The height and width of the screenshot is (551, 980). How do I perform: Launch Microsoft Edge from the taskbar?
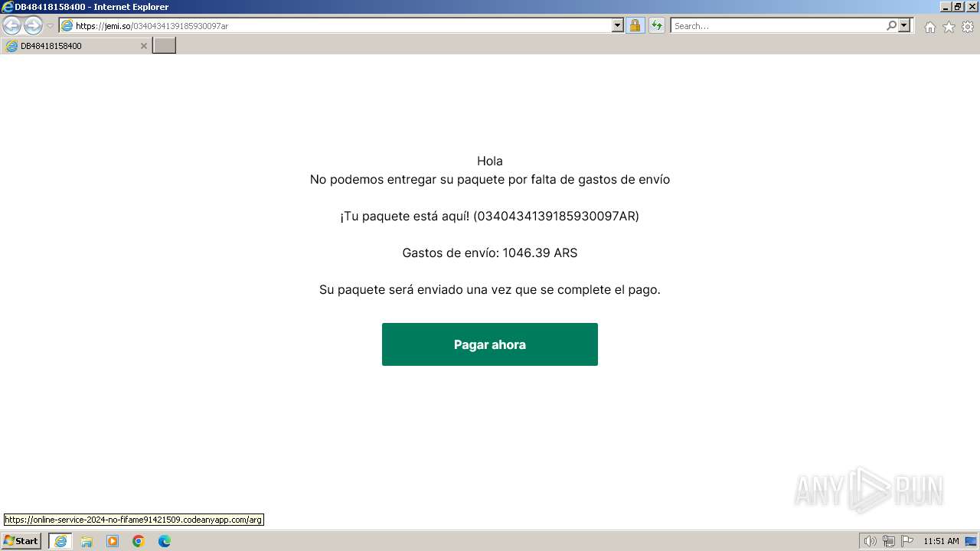[x=165, y=541]
